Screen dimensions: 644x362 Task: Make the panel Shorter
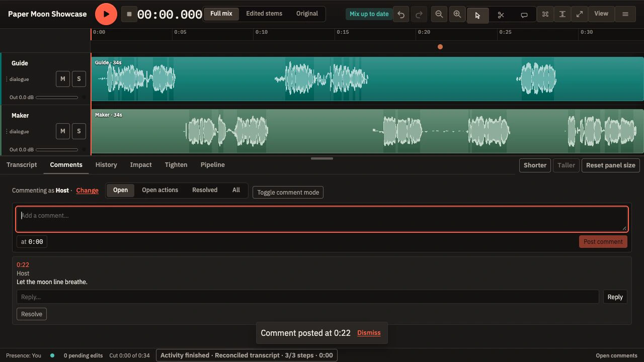pos(535,165)
